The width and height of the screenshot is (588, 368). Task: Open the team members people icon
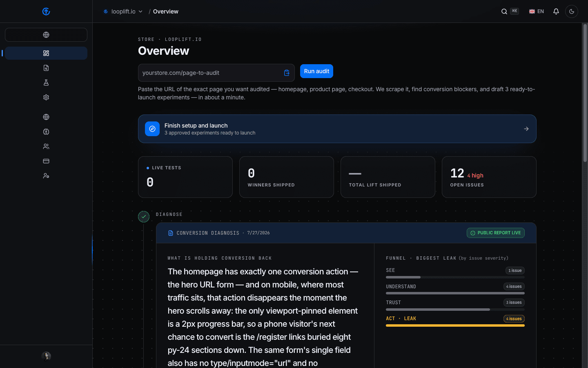click(46, 146)
